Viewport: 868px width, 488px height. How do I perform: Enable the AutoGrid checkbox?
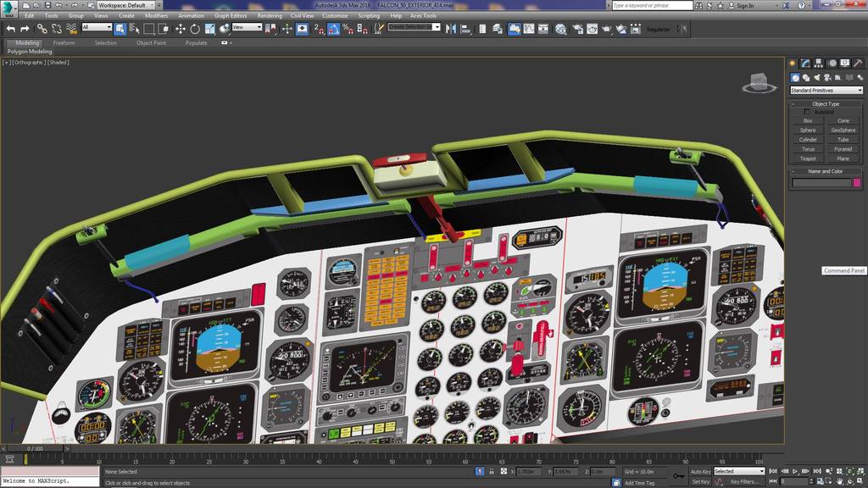[807, 112]
